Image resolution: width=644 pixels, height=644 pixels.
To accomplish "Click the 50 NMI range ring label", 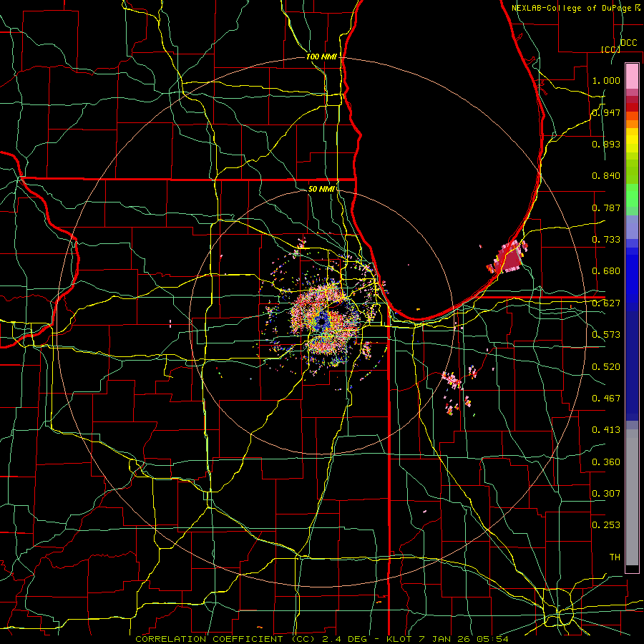I will pos(321,189).
